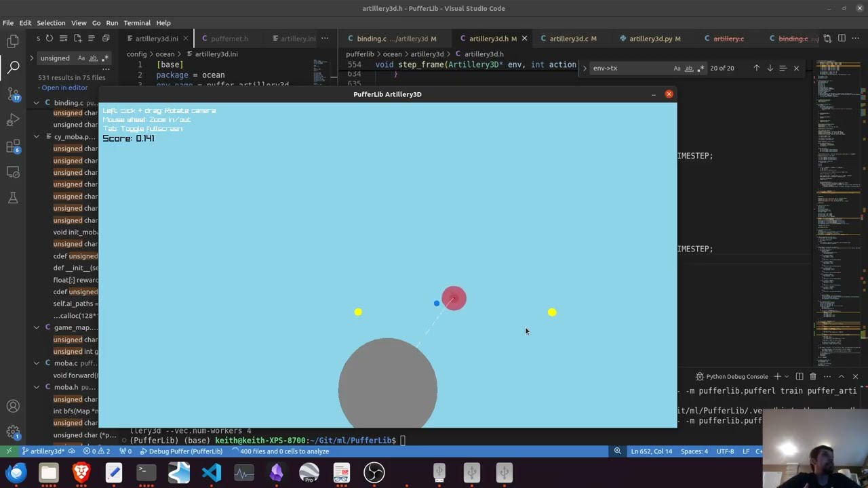Close the terminal panel
The image size is (868, 488).
tap(855, 376)
